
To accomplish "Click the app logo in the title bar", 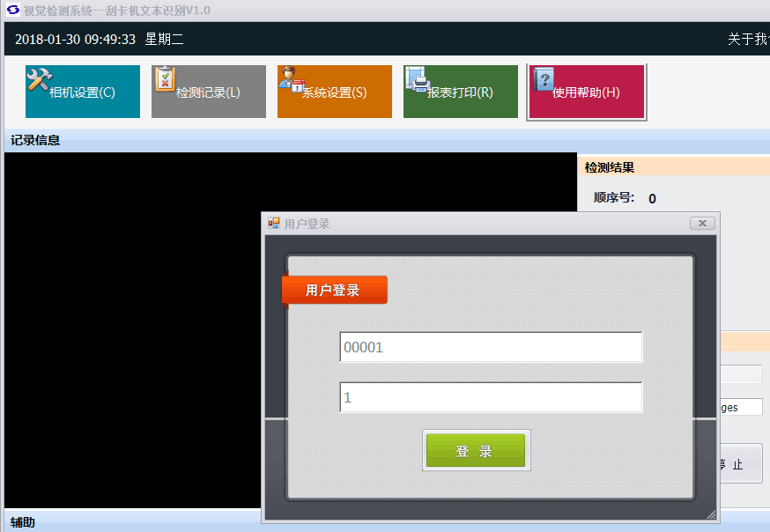I will (12, 10).
